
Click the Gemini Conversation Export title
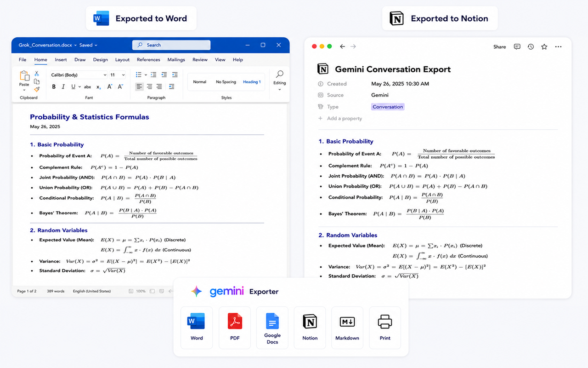[x=393, y=69]
